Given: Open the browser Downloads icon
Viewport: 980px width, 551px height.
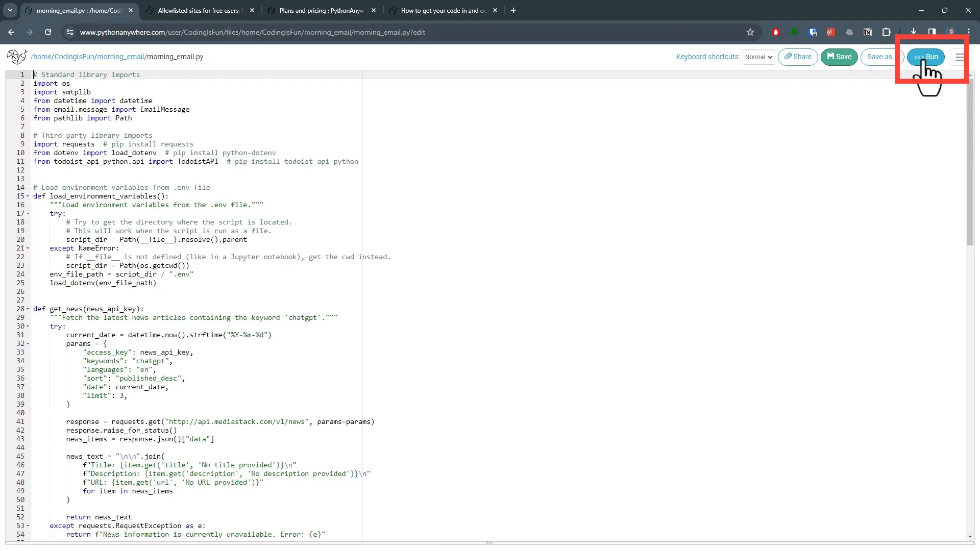Looking at the screenshot, I should click(914, 32).
